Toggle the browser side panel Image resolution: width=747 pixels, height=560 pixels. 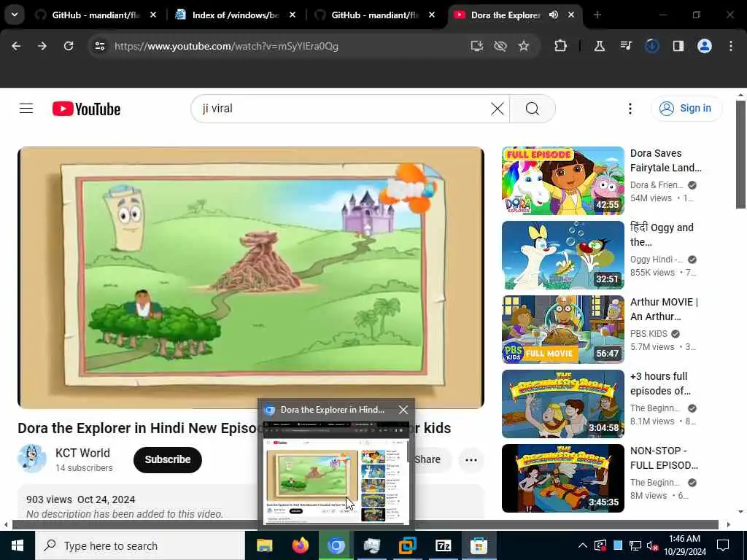coord(678,46)
